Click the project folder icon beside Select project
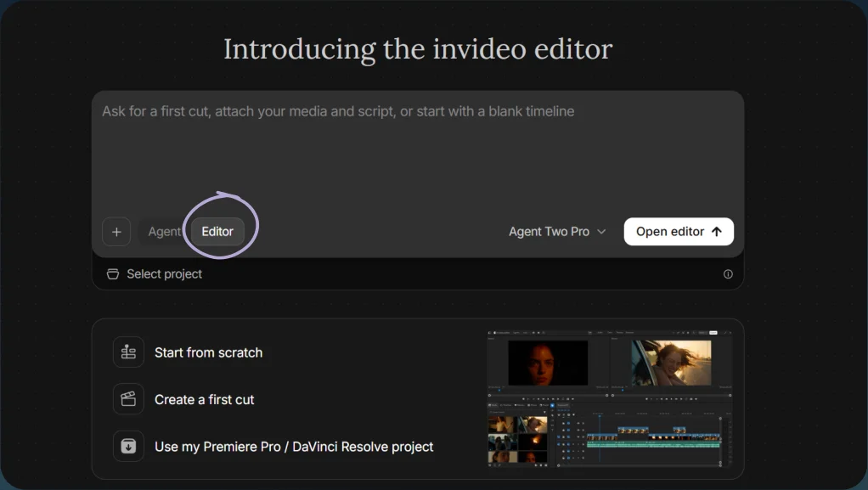This screenshot has height=490, width=868. (113, 274)
